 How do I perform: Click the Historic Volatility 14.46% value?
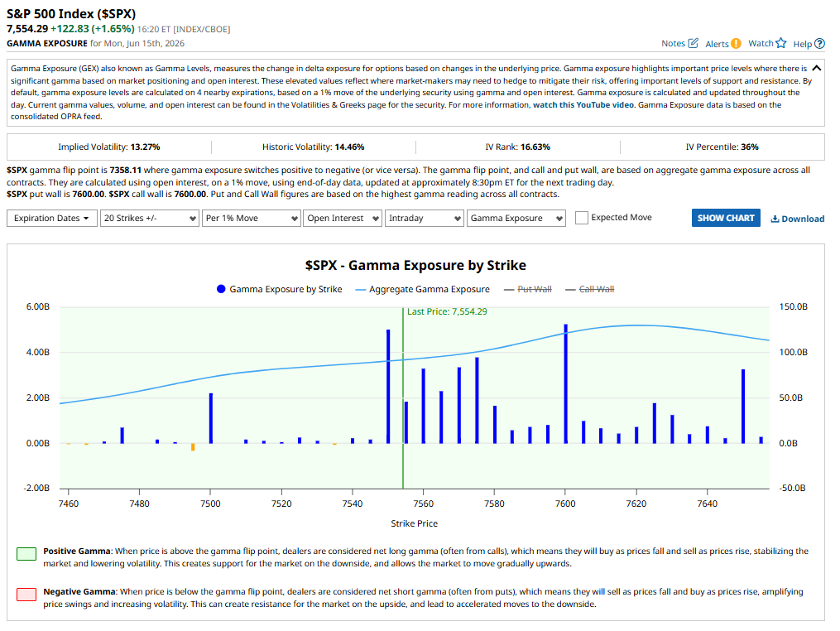coord(349,147)
